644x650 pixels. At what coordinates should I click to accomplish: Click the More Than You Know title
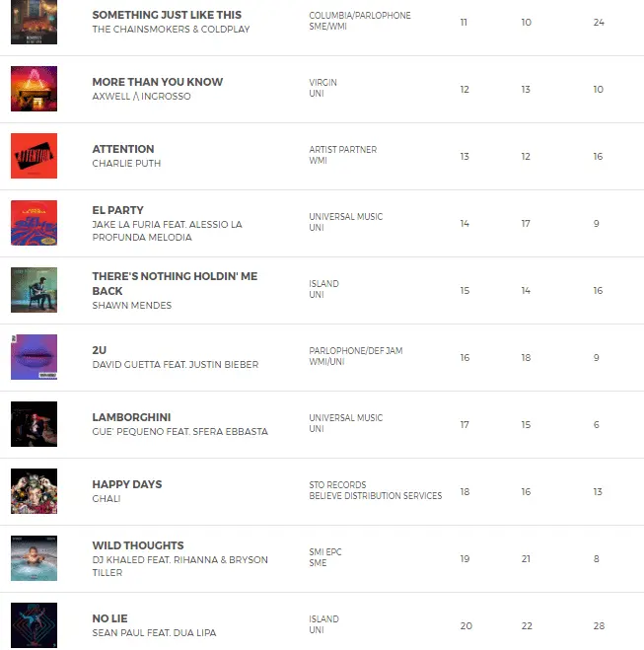point(157,82)
